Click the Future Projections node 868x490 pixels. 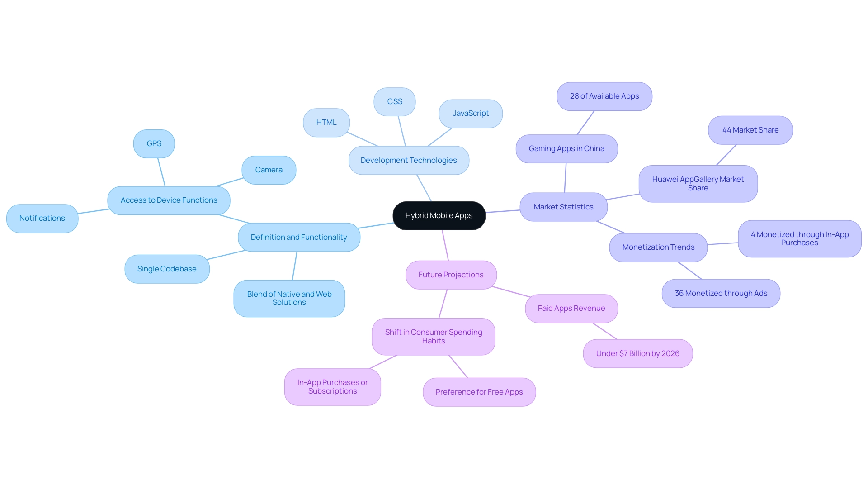point(450,275)
